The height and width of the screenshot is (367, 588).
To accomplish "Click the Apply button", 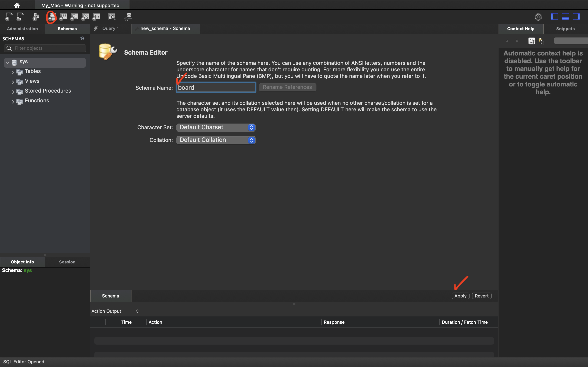I will [460, 296].
